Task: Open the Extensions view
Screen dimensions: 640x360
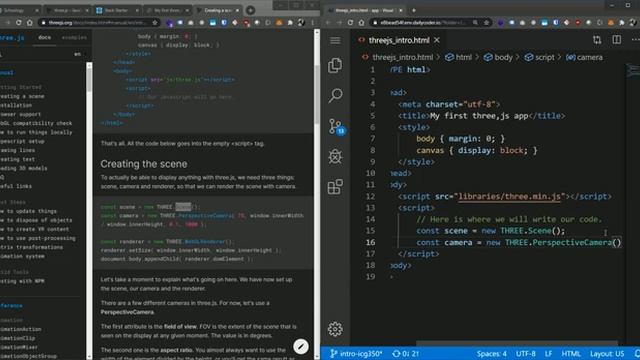Action: click(335, 187)
